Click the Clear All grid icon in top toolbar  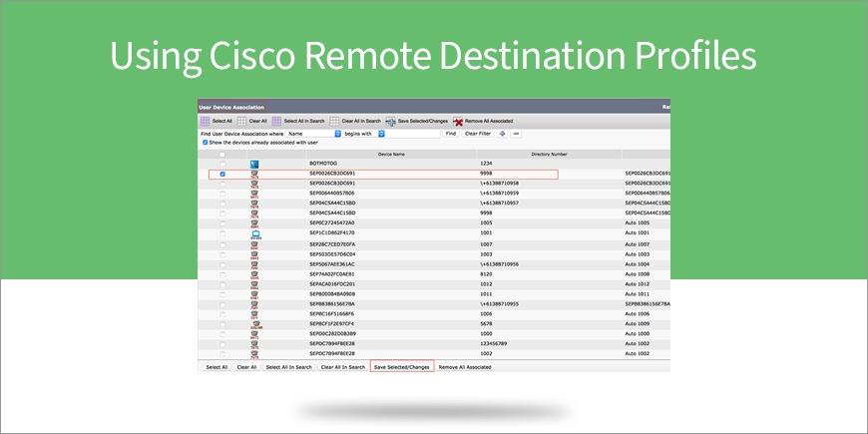241,121
